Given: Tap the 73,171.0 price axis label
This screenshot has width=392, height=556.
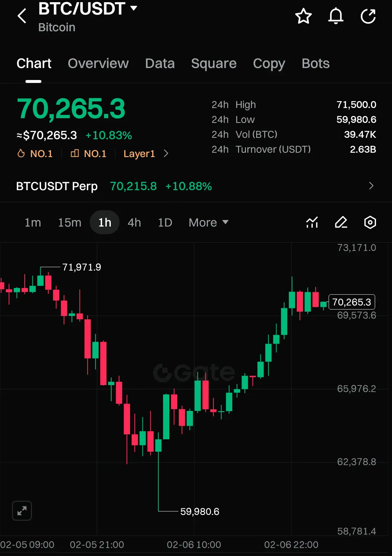Looking at the screenshot, I should coord(356,248).
